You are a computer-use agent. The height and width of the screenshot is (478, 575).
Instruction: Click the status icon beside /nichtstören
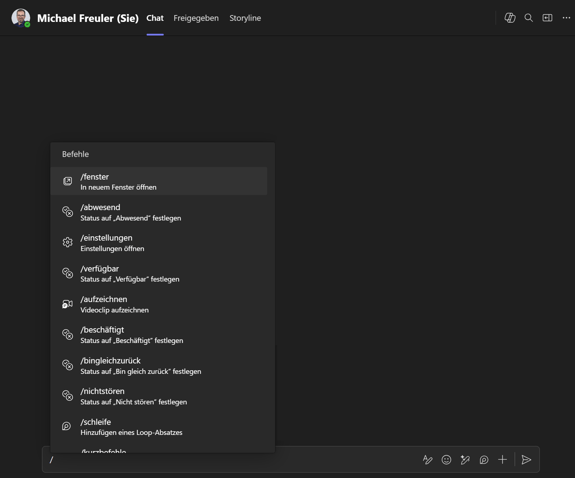(x=67, y=395)
